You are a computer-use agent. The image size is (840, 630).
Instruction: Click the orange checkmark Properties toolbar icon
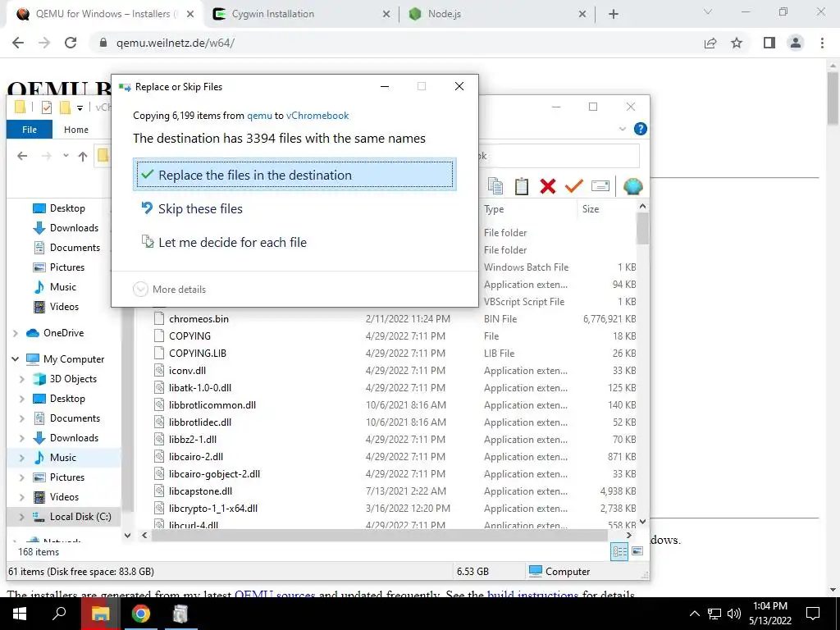pyautogui.click(x=573, y=186)
